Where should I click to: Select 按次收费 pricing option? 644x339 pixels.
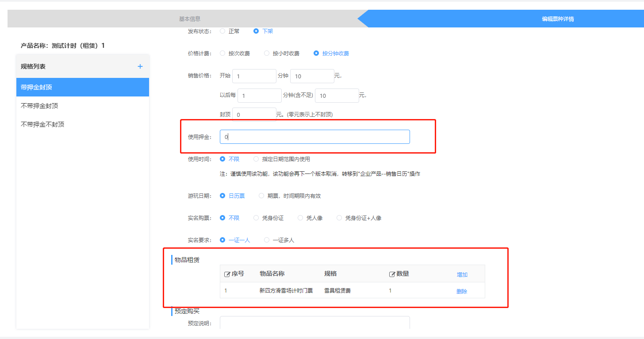(x=222, y=54)
